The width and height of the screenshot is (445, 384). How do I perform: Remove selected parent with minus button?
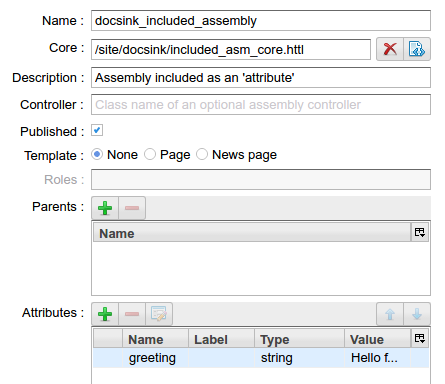click(x=132, y=208)
